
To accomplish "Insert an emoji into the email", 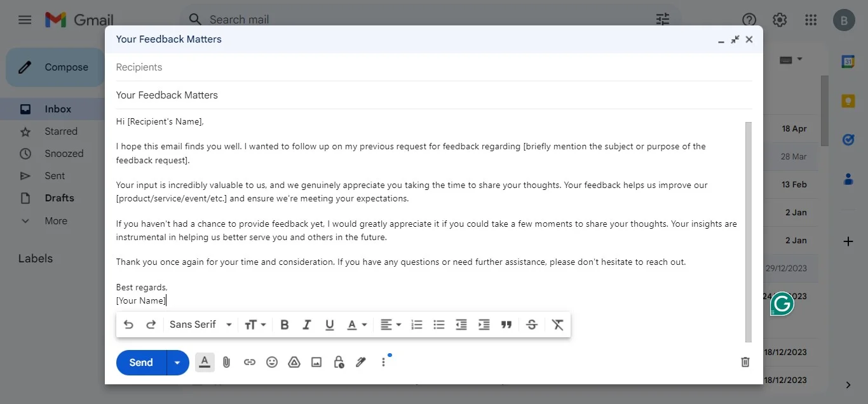I will click(272, 362).
